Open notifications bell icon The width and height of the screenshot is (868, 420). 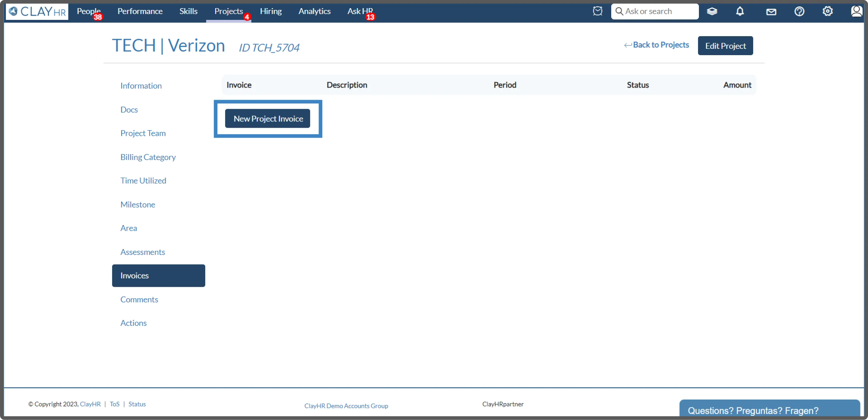(740, 11)
